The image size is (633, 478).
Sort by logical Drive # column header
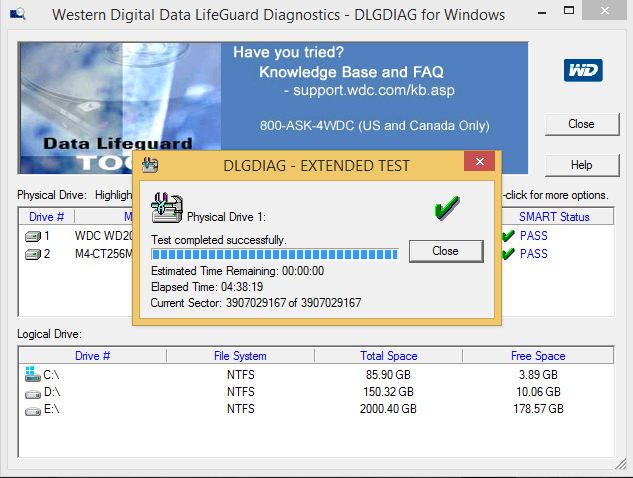tap(92, 356)
